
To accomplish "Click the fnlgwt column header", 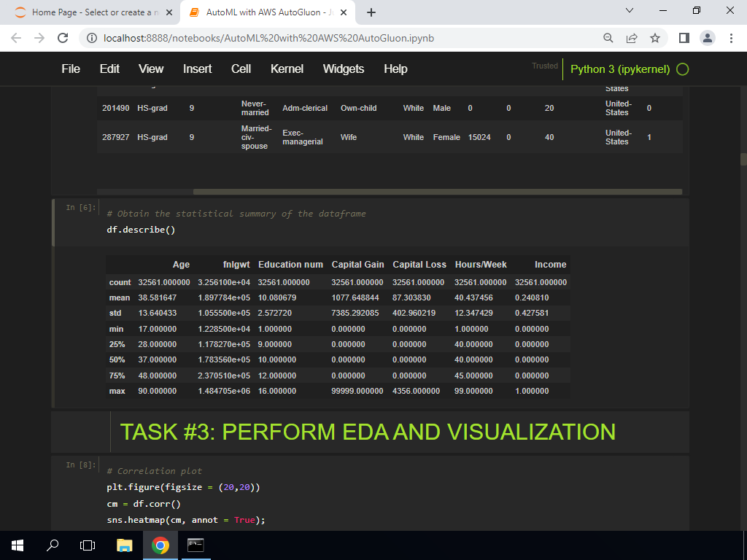I will point(236,265).
